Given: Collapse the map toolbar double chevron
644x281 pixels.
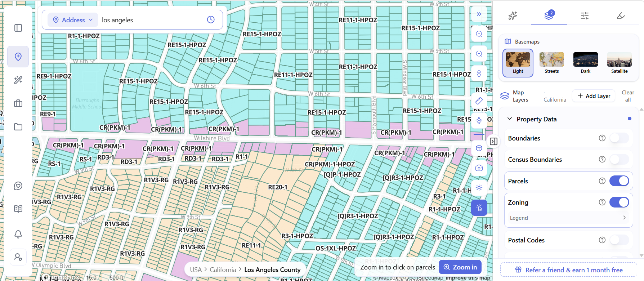Looking at the screenshot, I should coord(479,14).
